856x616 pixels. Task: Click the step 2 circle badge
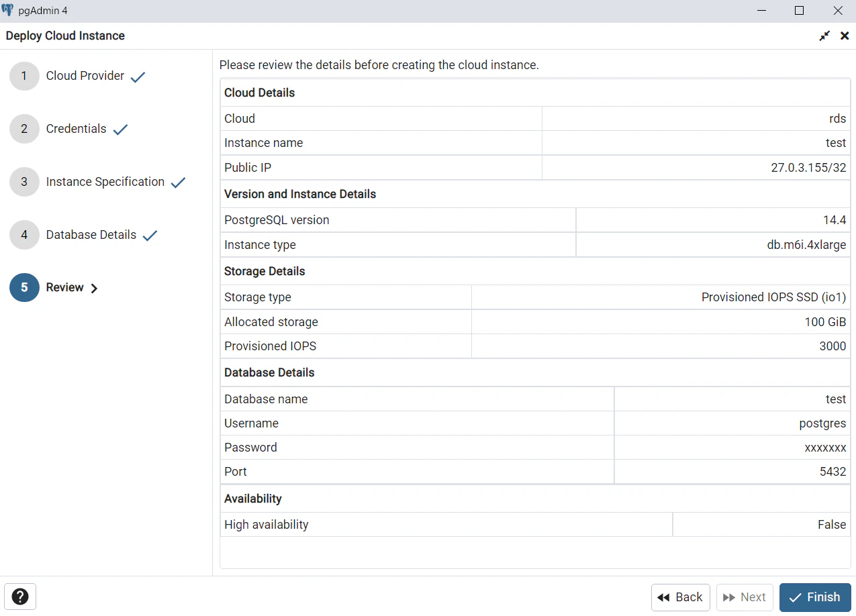[x=24, y=129]
